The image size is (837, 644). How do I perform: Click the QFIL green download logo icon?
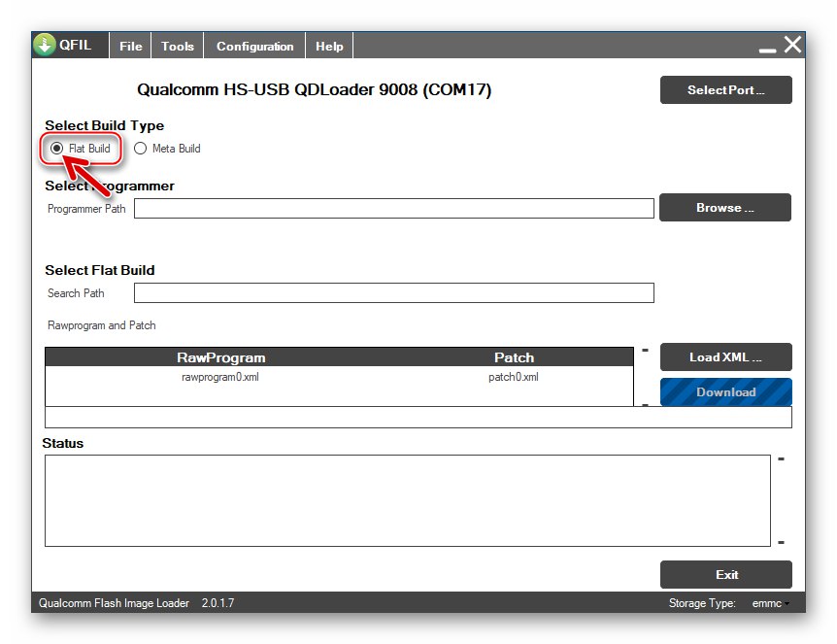[45, 46]
